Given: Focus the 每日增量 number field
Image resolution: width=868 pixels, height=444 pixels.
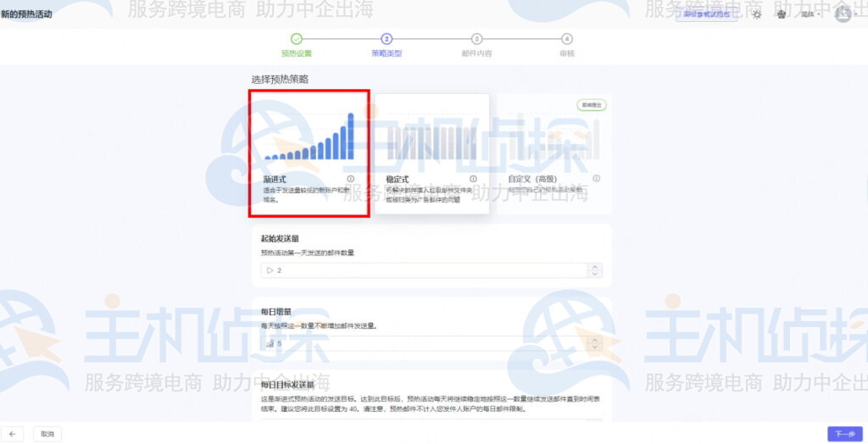Looking at the screenshot, I should 431,343.
